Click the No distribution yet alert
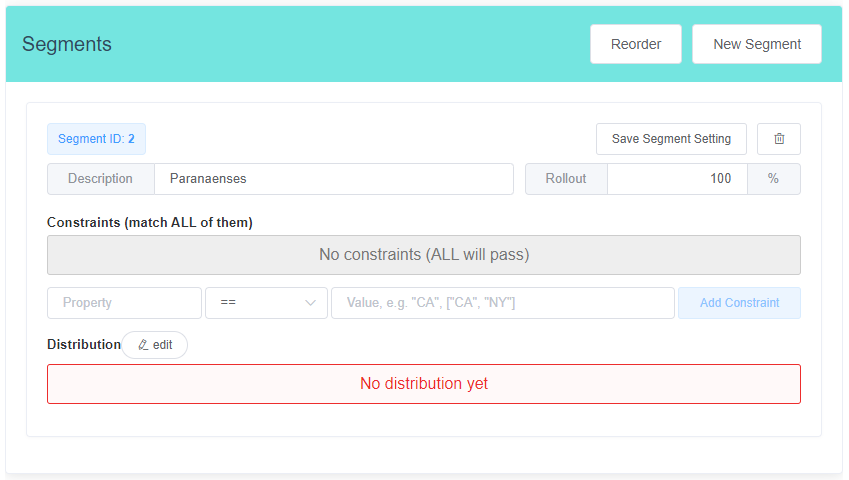This screenshot has height=480, width=849. click(x=424, y=384)
